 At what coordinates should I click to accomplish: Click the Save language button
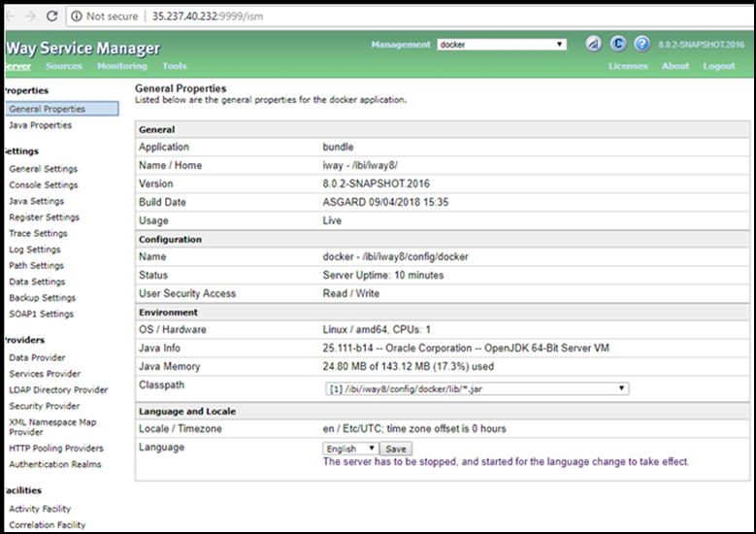(x=396, y=449)
